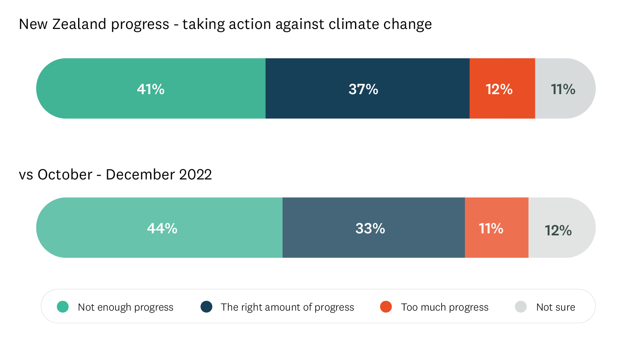Click the navy right amount of progress legend dot

coord(206,307)
